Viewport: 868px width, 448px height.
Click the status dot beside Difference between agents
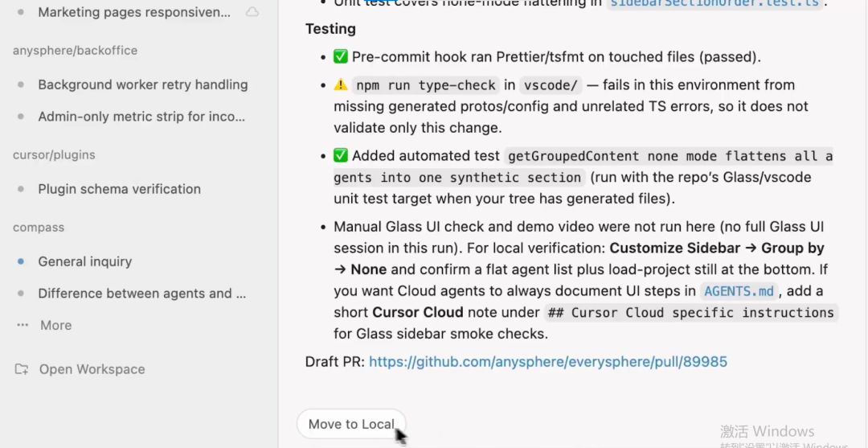click(21, 294)
